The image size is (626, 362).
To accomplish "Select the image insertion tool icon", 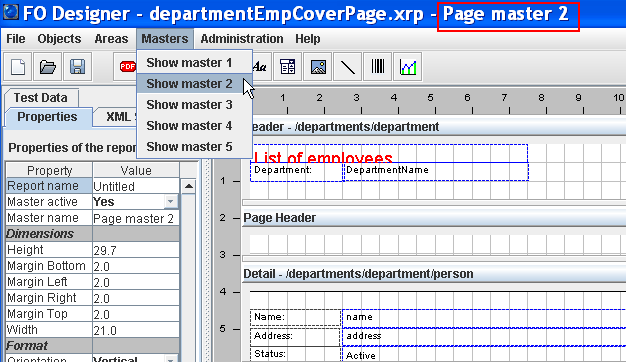I will [318, 67].
